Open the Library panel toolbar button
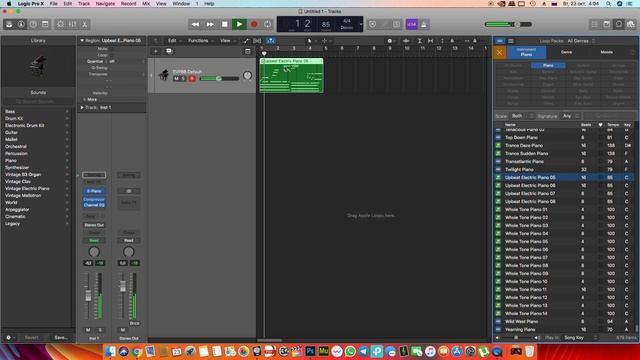 (9, 24)
